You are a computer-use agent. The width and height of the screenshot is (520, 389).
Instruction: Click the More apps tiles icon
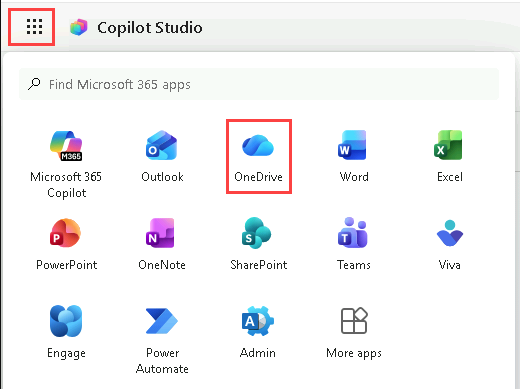(354, 320)
